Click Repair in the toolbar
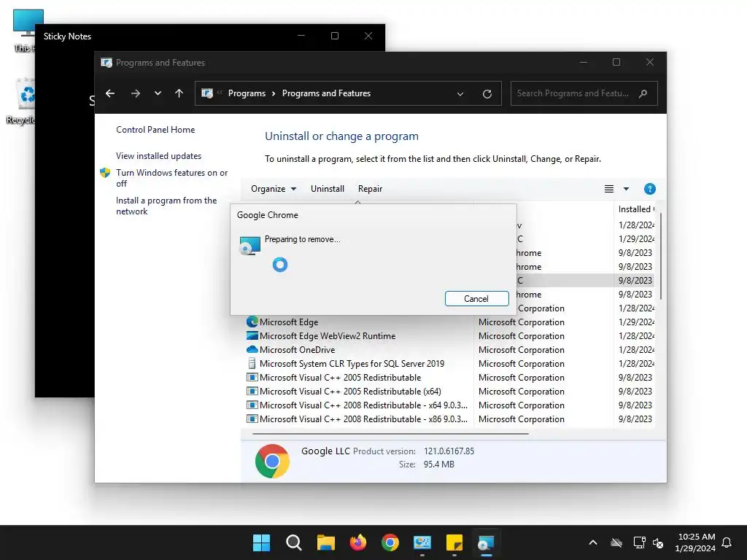Viewport: 747px width, 560px height. tap(370, 189)
